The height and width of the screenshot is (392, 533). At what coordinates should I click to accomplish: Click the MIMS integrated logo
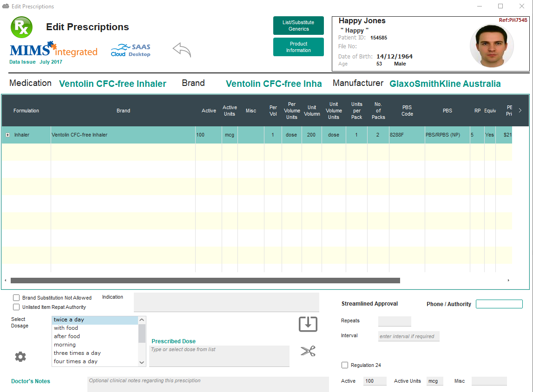click(53, 49)
